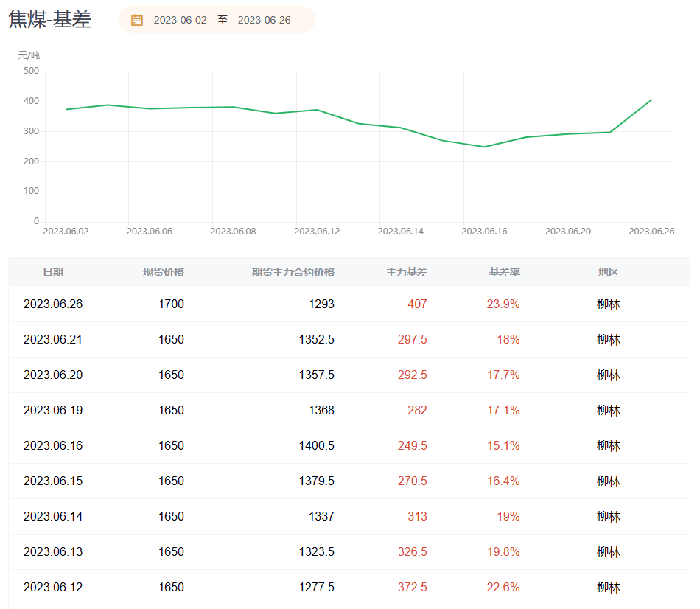Click futures price 1277.5
Viewport: 700px width, 609px height.
click(317, 587)
